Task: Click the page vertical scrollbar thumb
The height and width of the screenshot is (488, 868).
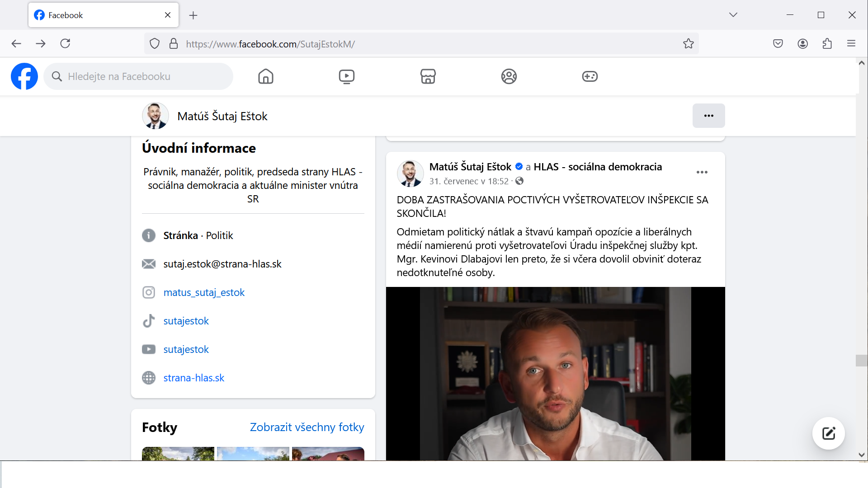Action: point(861,360)
